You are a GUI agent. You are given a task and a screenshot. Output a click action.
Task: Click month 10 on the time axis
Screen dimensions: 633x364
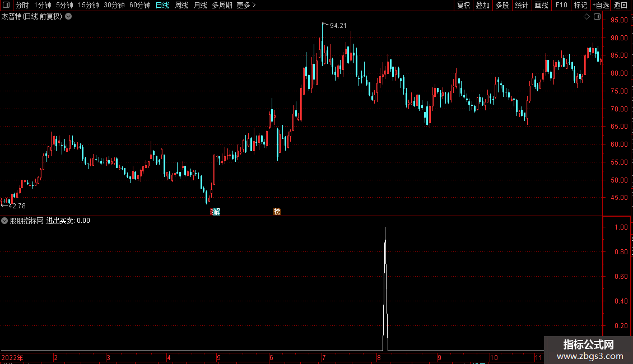pos(494,357)
